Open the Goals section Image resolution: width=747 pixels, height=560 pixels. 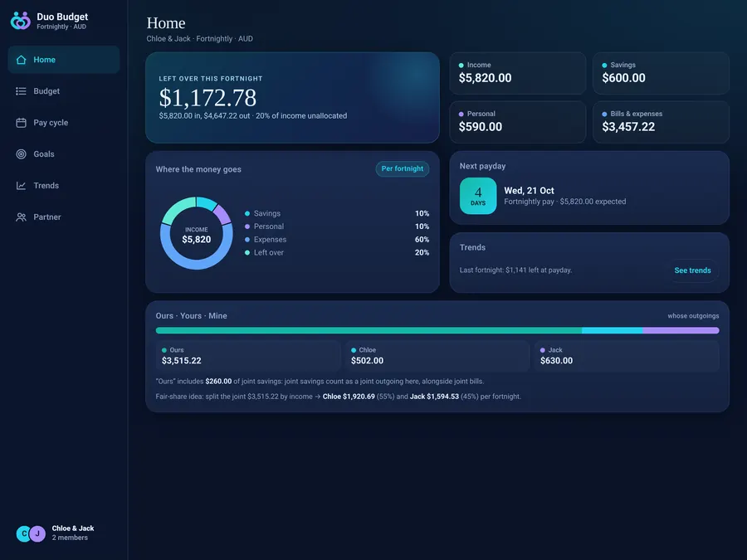64,153
